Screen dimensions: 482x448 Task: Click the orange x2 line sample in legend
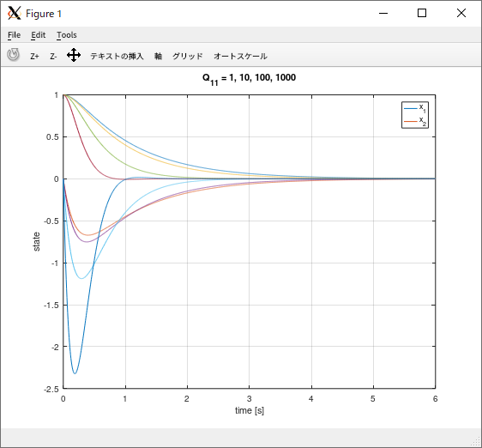point(410,122)
